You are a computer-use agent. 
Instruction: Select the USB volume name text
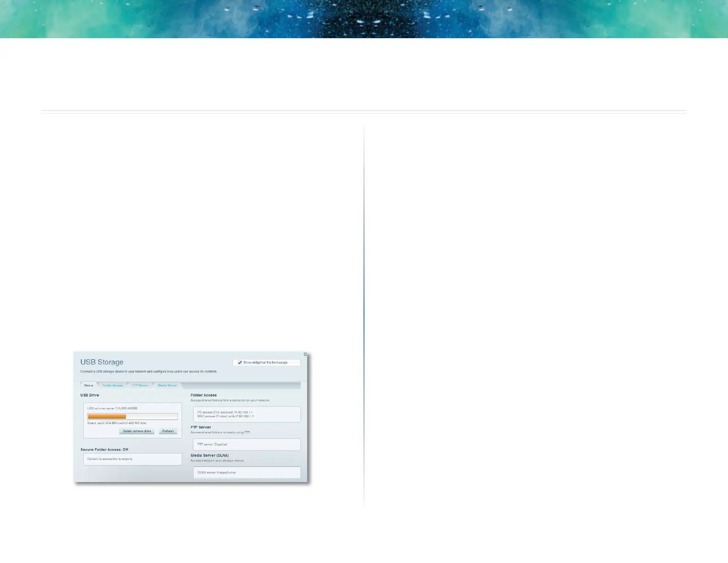pos(112,408)
